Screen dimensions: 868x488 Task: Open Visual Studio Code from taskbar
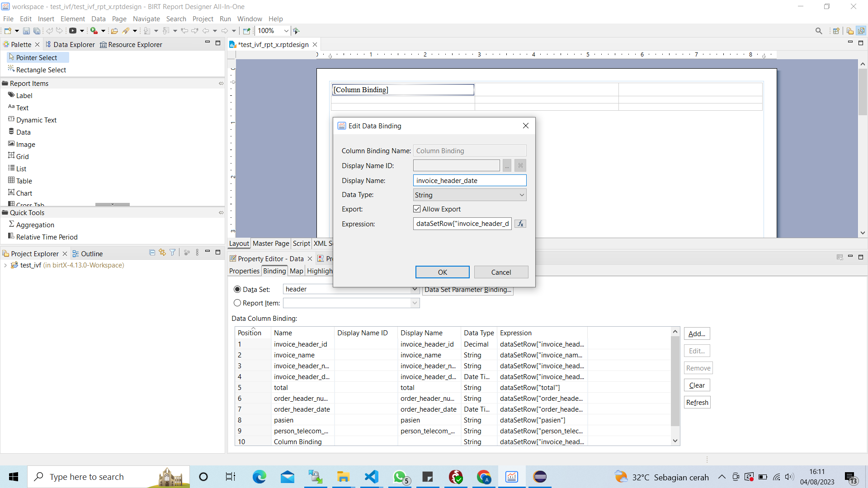click(x=372, y=477)
